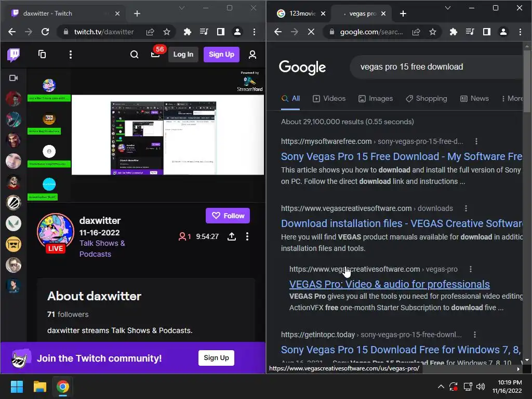Expand the More search filters
The width and height of the screenshot is (532, 399).
pos(512,99)
